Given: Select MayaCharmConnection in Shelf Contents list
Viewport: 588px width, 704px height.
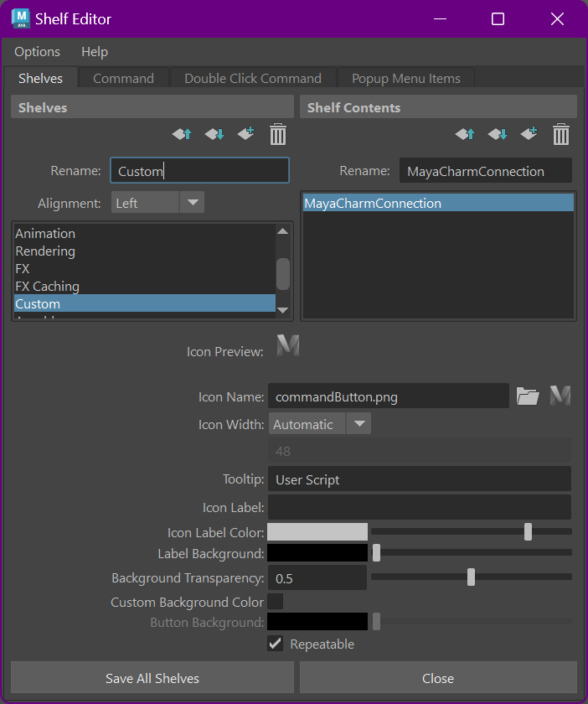Looking at the screenshot, I should point(439,203).
